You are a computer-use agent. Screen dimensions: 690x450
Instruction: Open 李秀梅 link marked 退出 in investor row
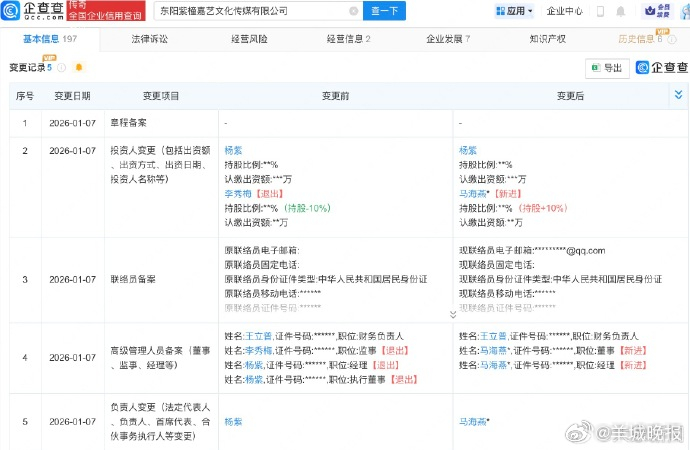coord(238,194)
